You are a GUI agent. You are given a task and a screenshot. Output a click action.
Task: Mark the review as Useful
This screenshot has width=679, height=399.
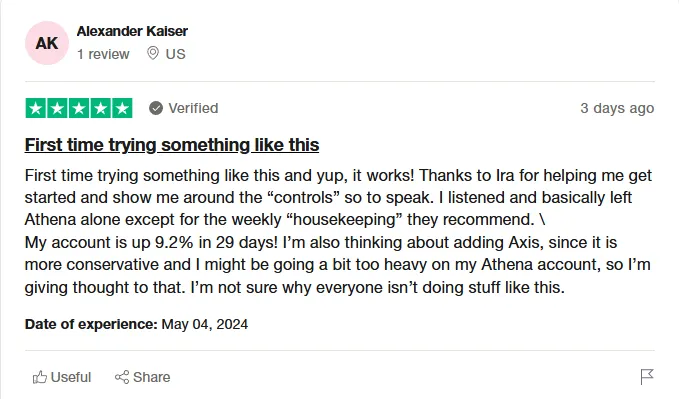tap(62, 377)
